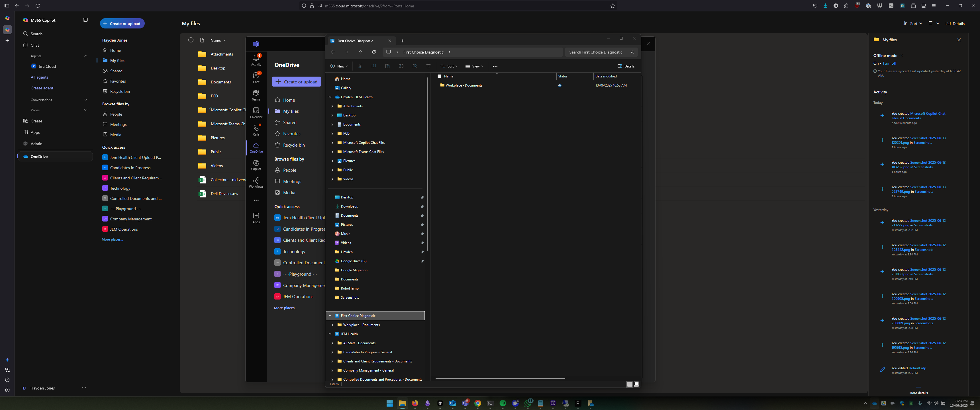Click horizontal scrollbar in File Explorer file list
The image size is (980, 410).
(500, 378)
